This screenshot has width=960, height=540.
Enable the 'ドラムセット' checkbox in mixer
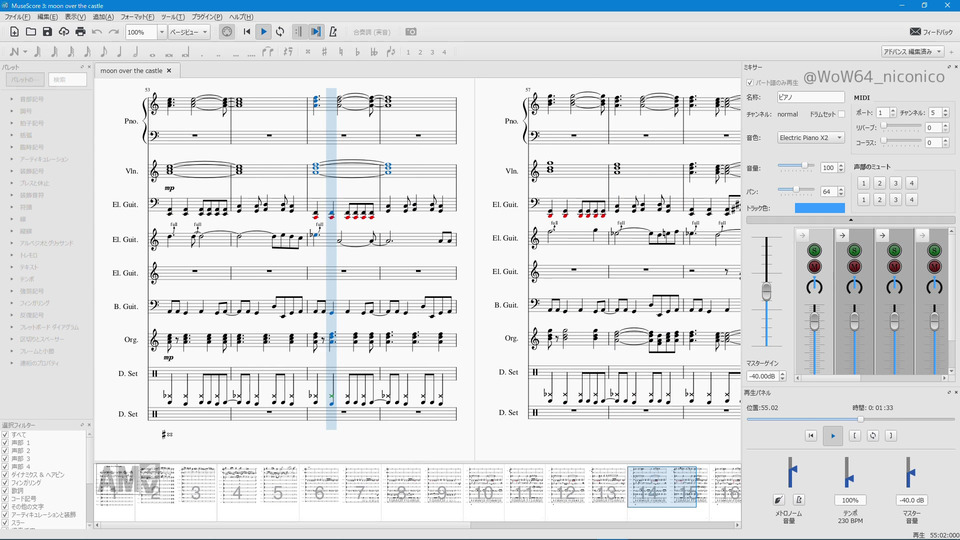841,114
